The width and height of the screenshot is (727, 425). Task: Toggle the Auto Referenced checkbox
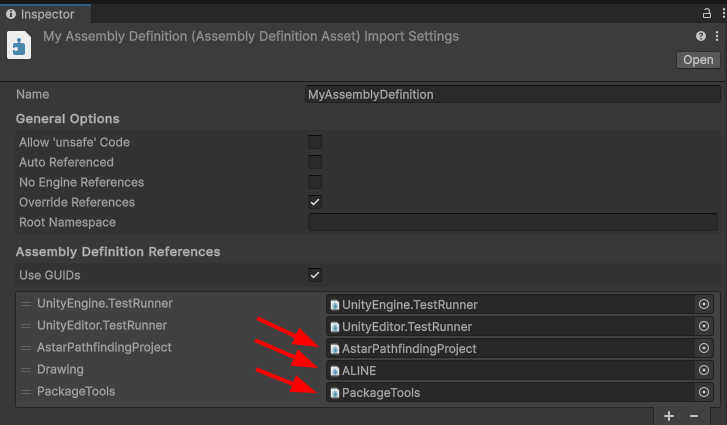[x=315, y=162]
